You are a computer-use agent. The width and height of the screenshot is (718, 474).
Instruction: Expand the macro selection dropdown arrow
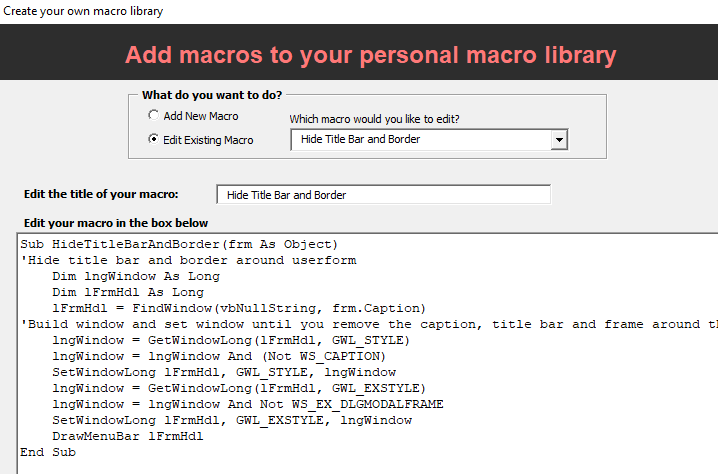(559, 139)
